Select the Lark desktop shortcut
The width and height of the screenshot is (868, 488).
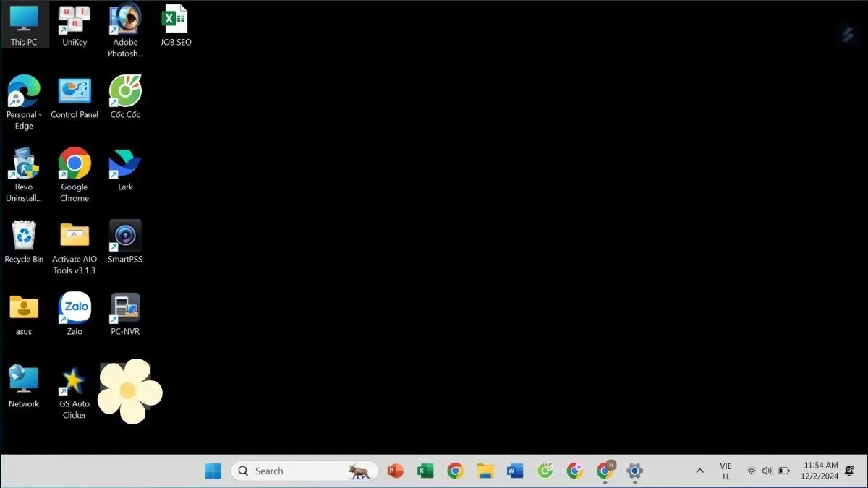tap(125, 165)
